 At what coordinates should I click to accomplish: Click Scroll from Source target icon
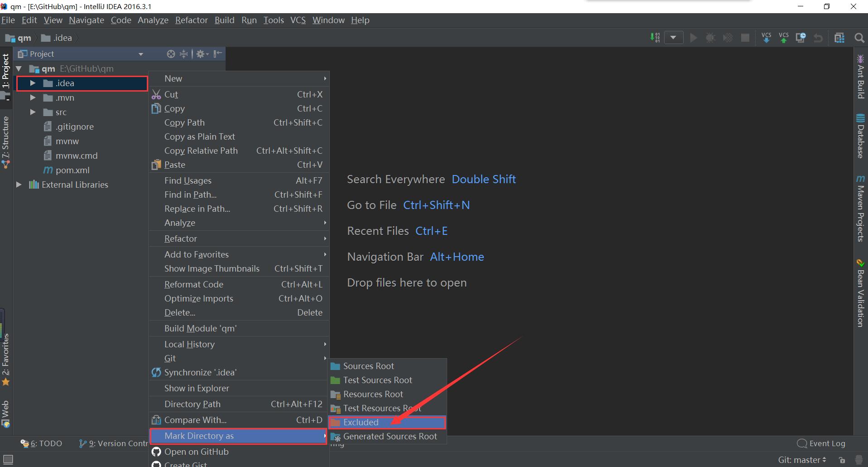point(171,54)
